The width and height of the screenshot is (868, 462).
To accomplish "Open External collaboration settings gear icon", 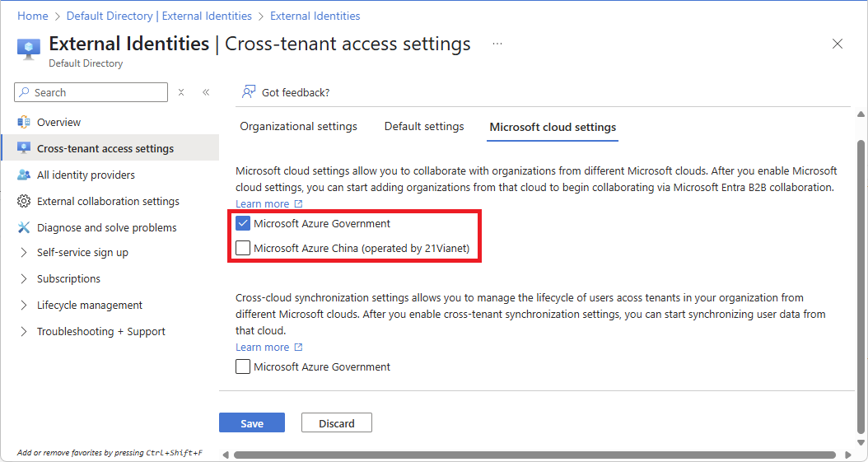I will pyautogui.click(x=24, y=202).
